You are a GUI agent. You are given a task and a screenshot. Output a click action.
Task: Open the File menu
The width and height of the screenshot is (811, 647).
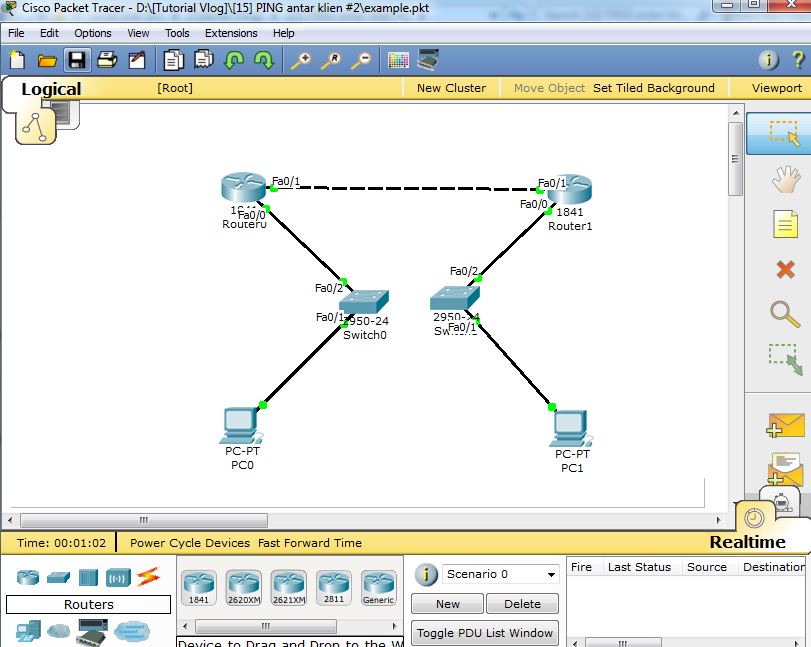point(16,33)
